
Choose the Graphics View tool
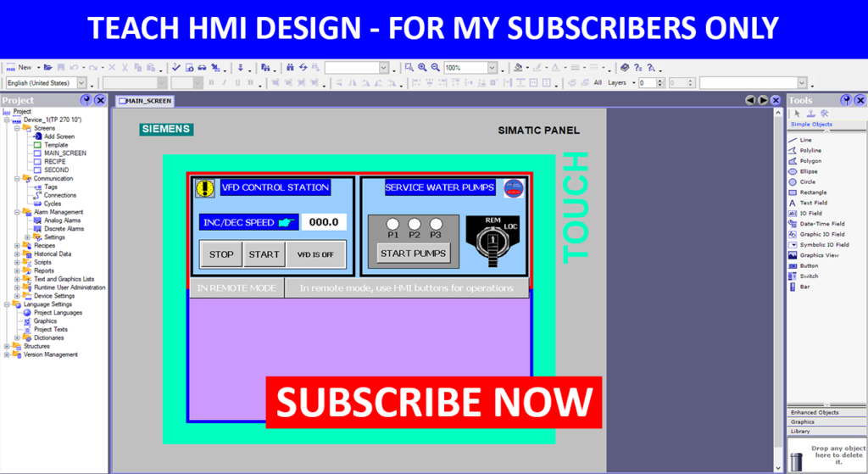point(818,255)
